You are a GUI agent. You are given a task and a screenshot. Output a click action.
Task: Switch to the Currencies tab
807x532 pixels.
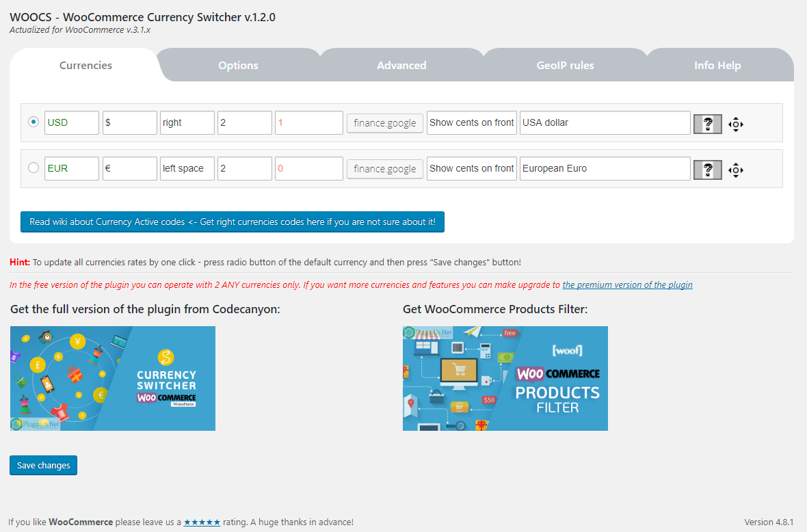tap(85, 66)
